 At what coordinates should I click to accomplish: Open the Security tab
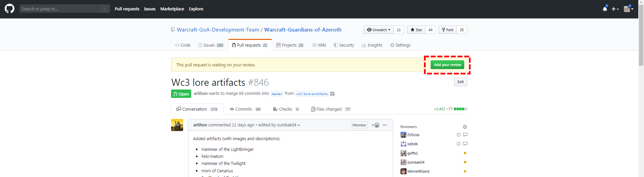point(344,45)
